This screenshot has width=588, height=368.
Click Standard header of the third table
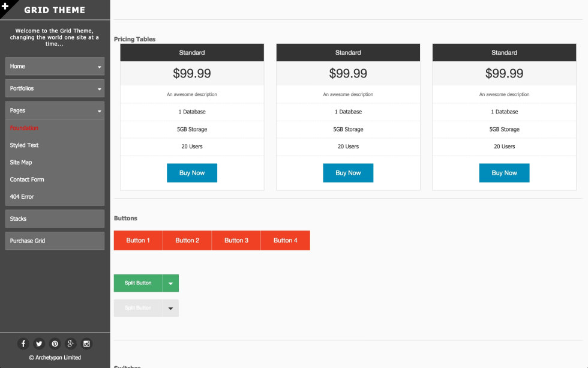505,52
